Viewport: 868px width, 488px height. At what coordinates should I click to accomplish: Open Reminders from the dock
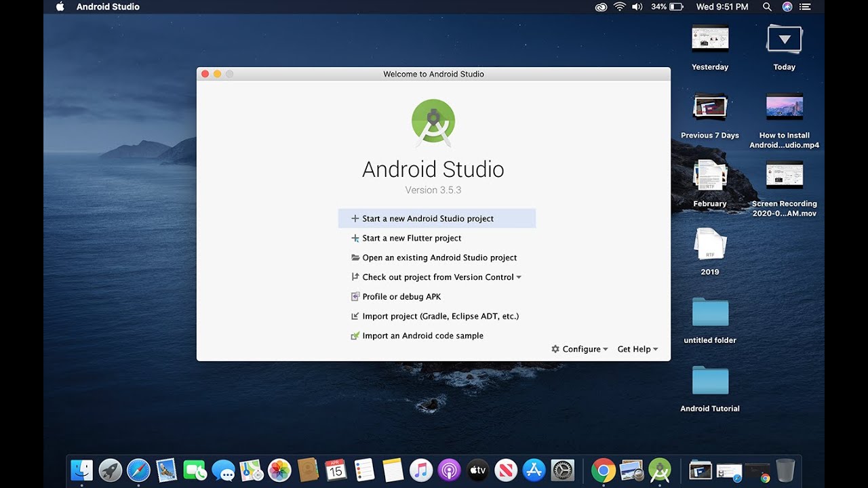point(364,470)
